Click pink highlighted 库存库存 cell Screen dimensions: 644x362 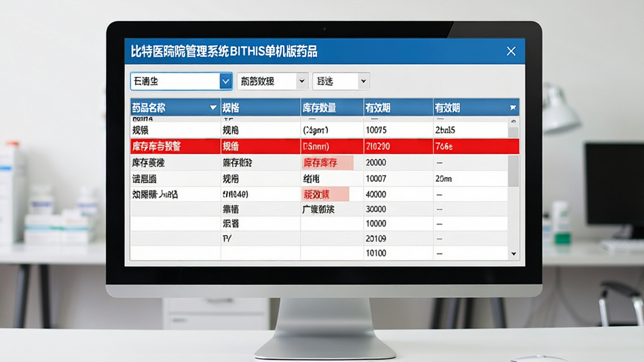327,163
